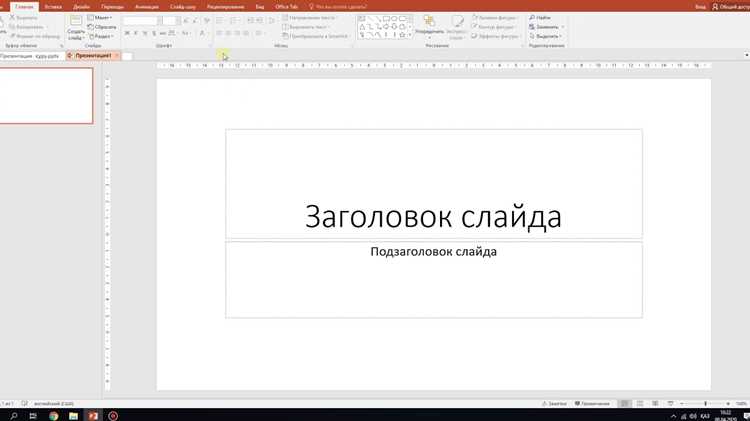The width and height of the screenshot is (750, 421).
Task: Click the spell check icon in status bar
Action: coord(24,403)
